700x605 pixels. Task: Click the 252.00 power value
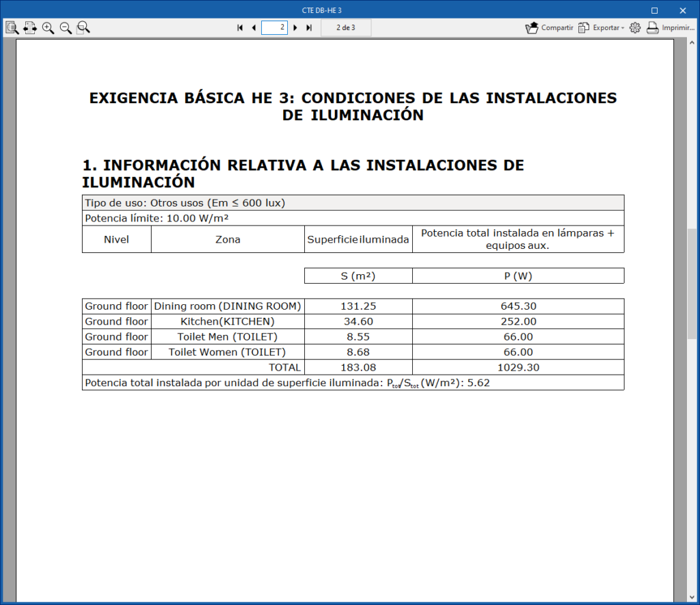pos(518,321)
